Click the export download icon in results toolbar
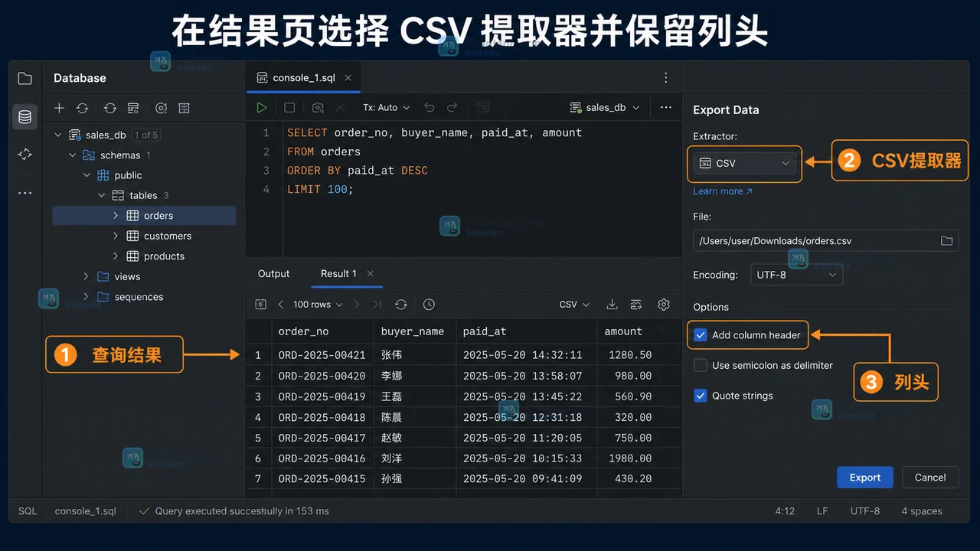This screenshot has width=980, height=551. [612, 305]
